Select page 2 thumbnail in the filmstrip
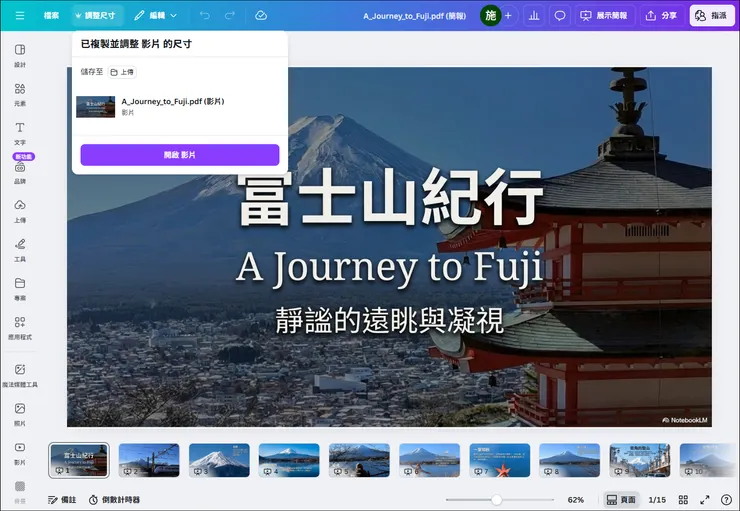The height and width of the screenshot is (511, 740). click(x=149, y=460)
